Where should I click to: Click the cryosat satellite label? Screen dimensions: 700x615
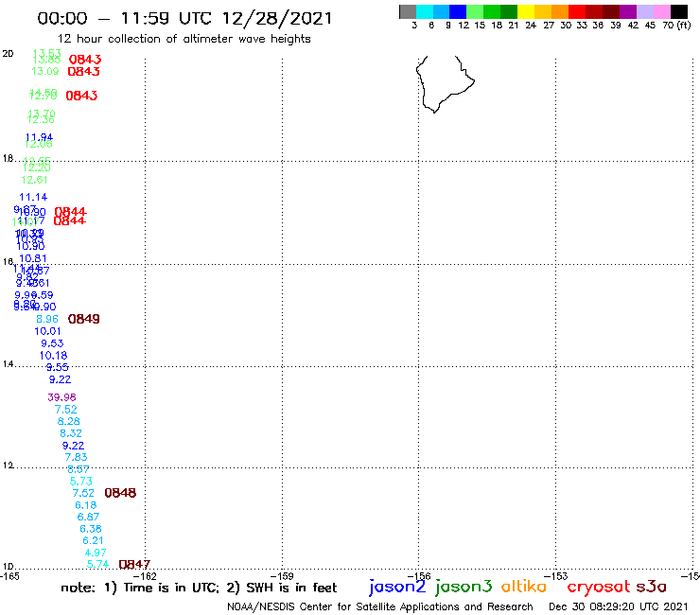(599, 588)
